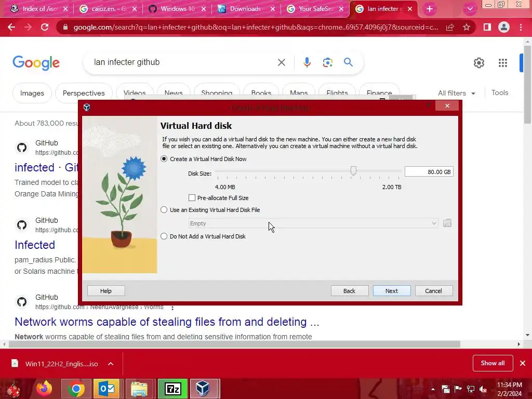
Task: Select Create a Virtual Hard Disk Now radio
Action: coord(164,159)
